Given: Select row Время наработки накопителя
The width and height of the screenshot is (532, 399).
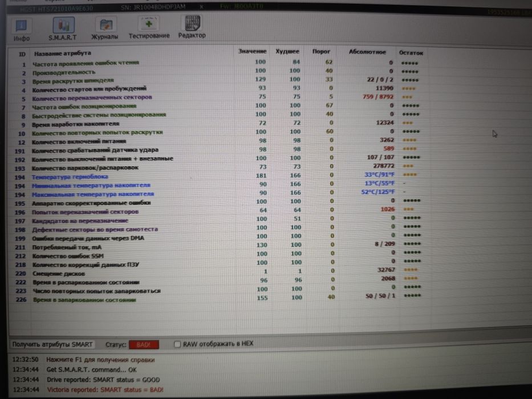Looking at the screenshot, I should coord(219,124).
